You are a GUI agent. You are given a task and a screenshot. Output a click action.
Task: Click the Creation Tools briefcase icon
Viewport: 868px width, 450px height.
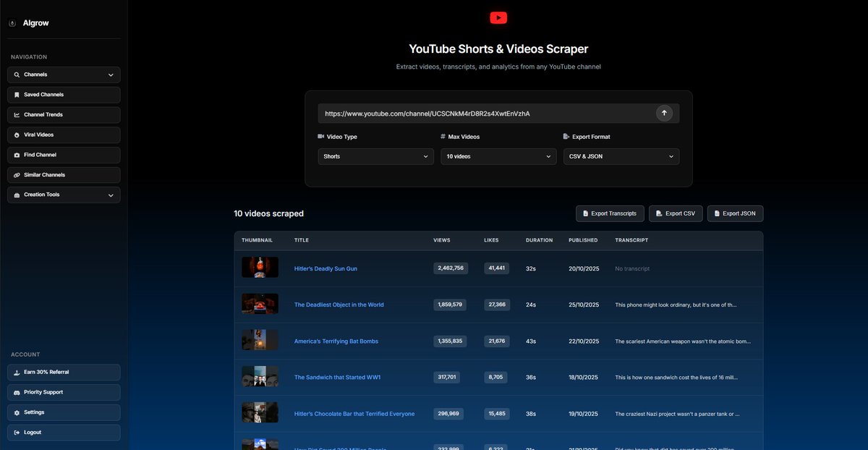[x=17, y=195]
